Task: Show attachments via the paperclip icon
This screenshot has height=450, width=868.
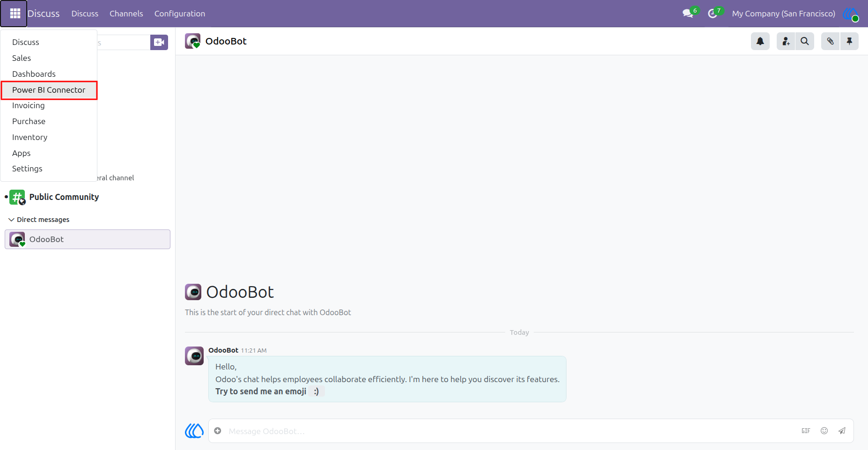Action: point(831,41)
